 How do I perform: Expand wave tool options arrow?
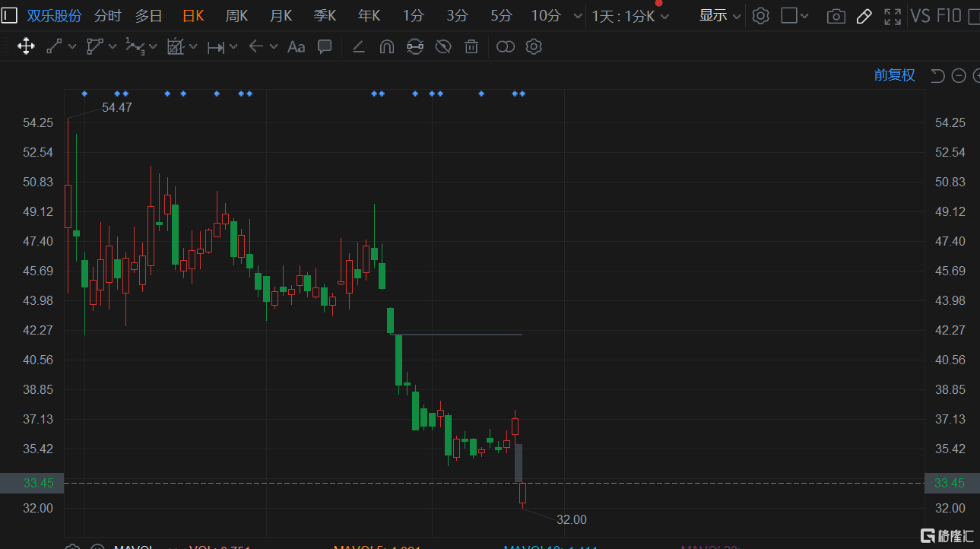(153, 47)
